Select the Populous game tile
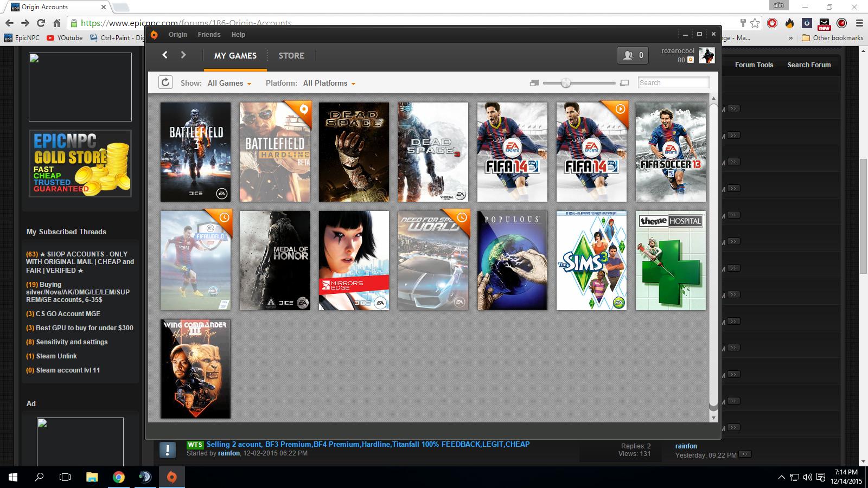 tap(512, 260)
